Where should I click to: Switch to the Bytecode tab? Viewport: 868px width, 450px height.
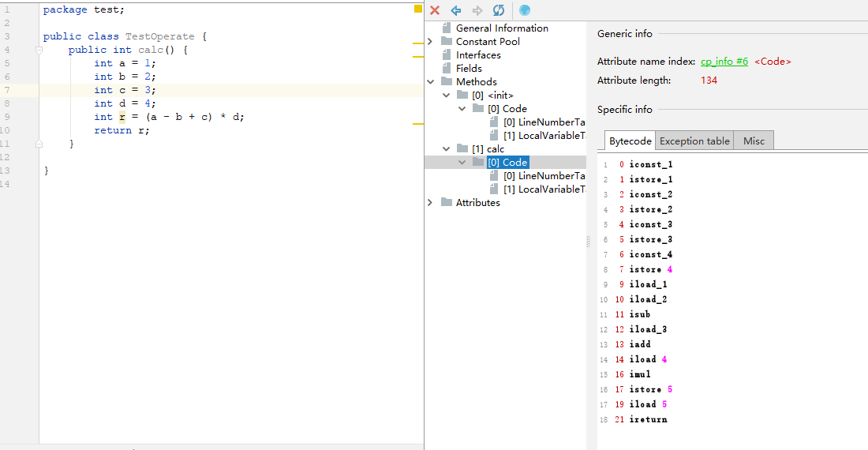tap(630, 141)
